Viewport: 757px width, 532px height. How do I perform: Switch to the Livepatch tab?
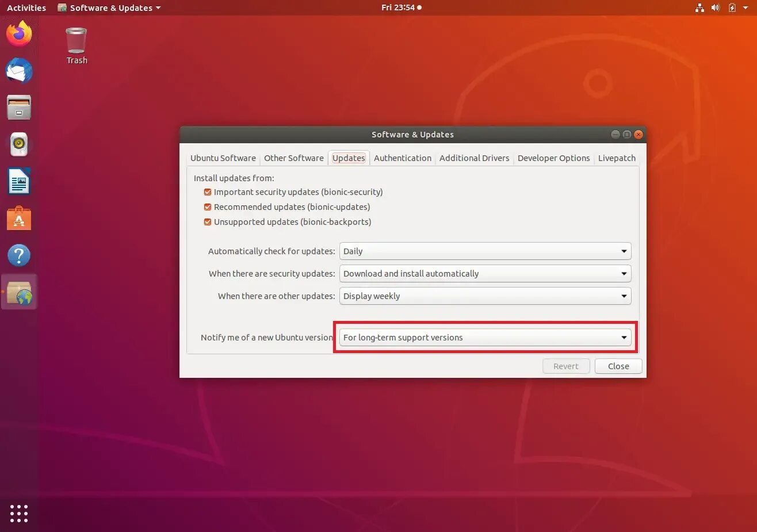tap(617, 158)
